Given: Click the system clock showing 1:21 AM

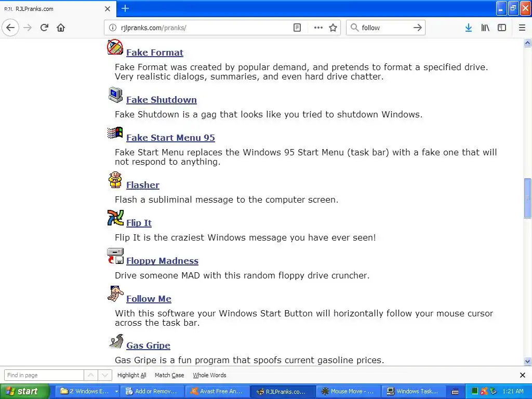Looking at the screenshot, I should (513, 391).
